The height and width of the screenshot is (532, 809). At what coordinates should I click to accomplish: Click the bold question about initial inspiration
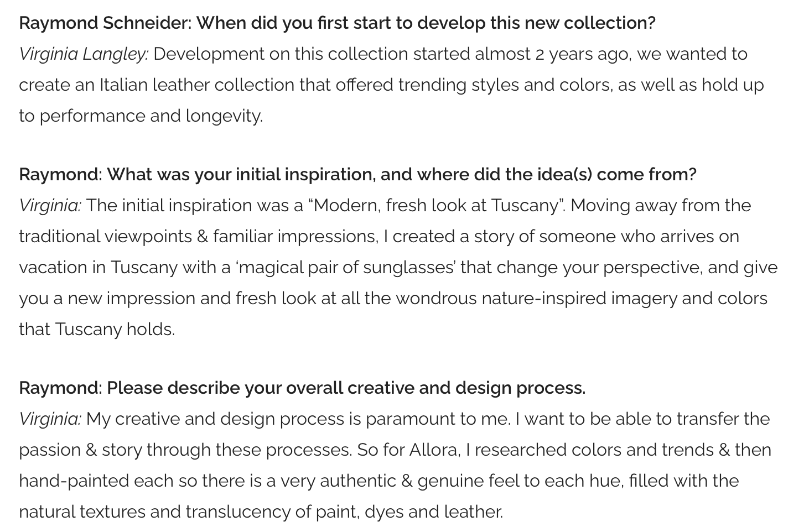[401, 175]
